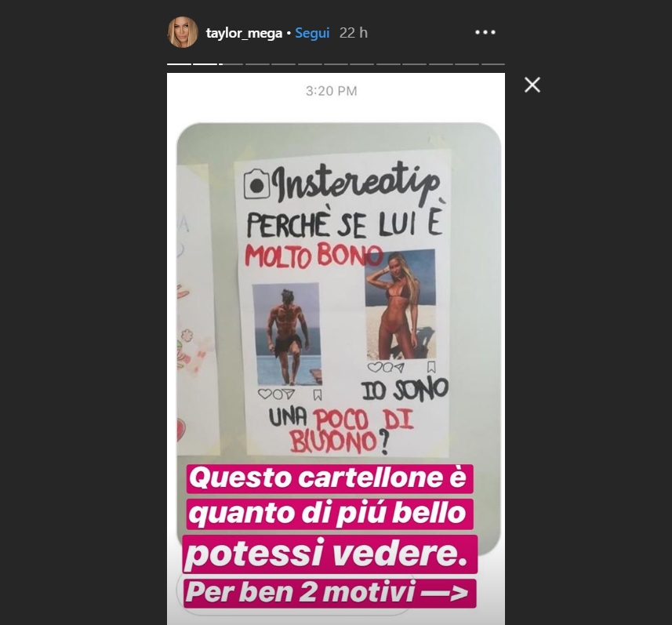672x625 pixels.
Task: Click the '3:20 PM' time label in the story
Action: tap(331, 91)
